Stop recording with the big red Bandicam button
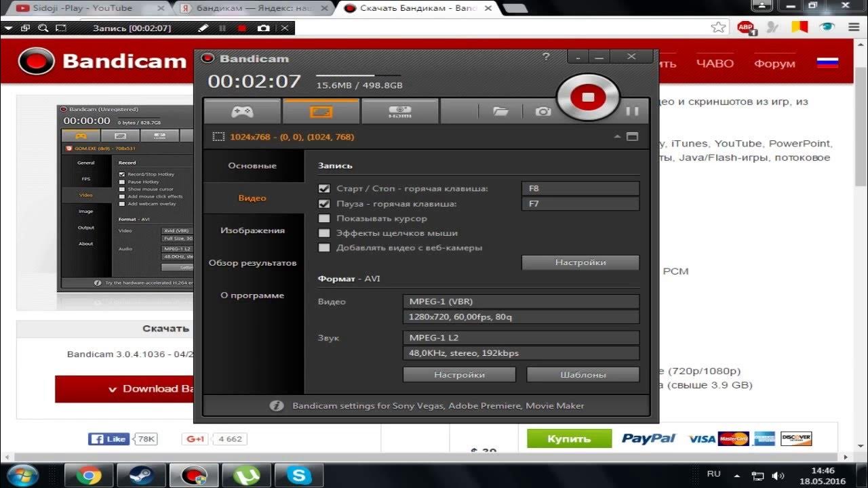 click(588, 98)
